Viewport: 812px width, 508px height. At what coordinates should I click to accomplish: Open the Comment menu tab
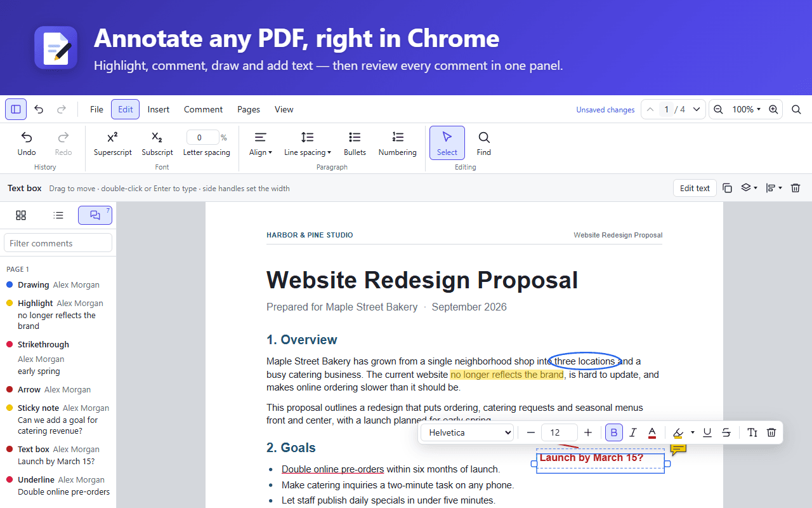click(203, 109)
